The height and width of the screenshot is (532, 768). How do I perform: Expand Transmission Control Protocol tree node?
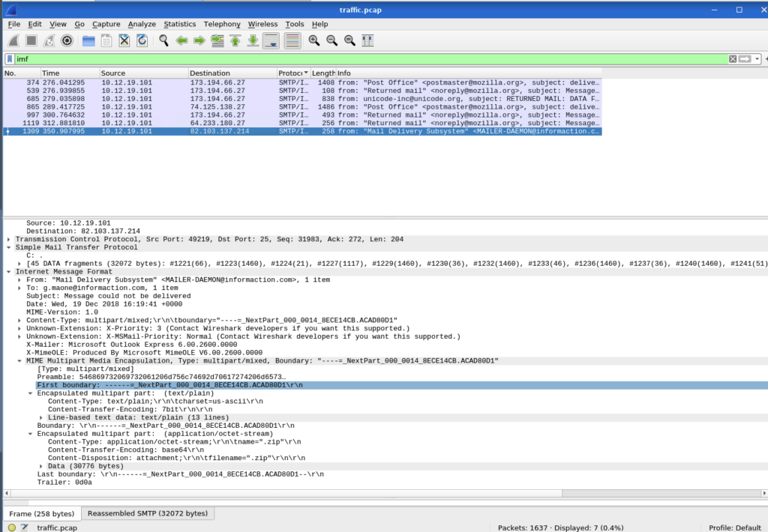[9, 239]
